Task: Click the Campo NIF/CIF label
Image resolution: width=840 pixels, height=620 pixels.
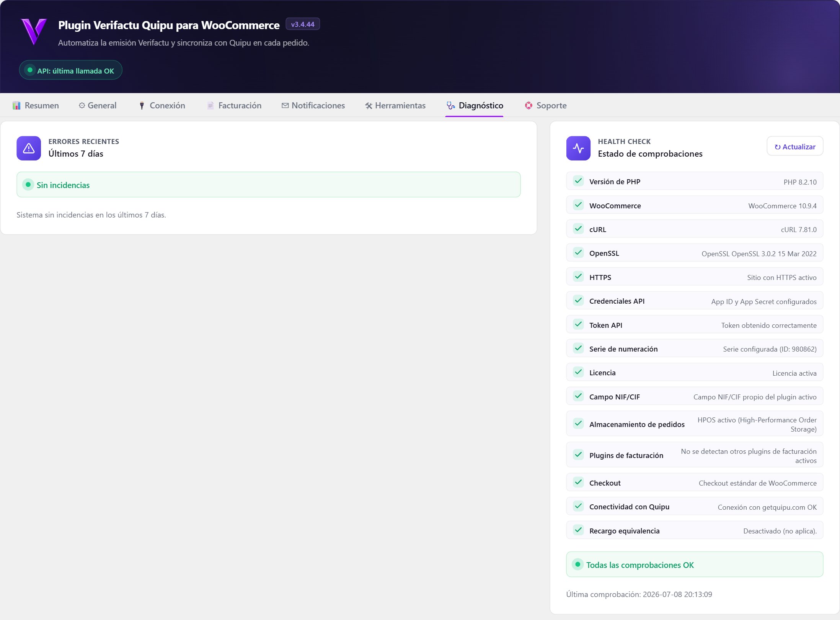Action: pos(615,397)
